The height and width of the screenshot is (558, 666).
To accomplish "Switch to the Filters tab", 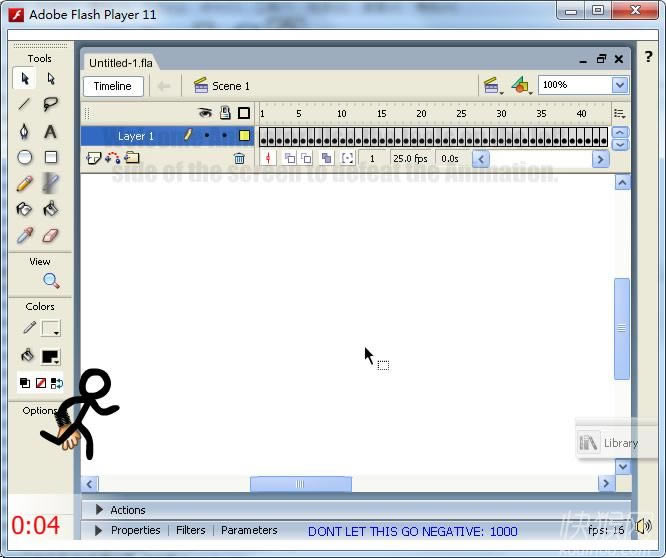I will [x=190, y=530].
